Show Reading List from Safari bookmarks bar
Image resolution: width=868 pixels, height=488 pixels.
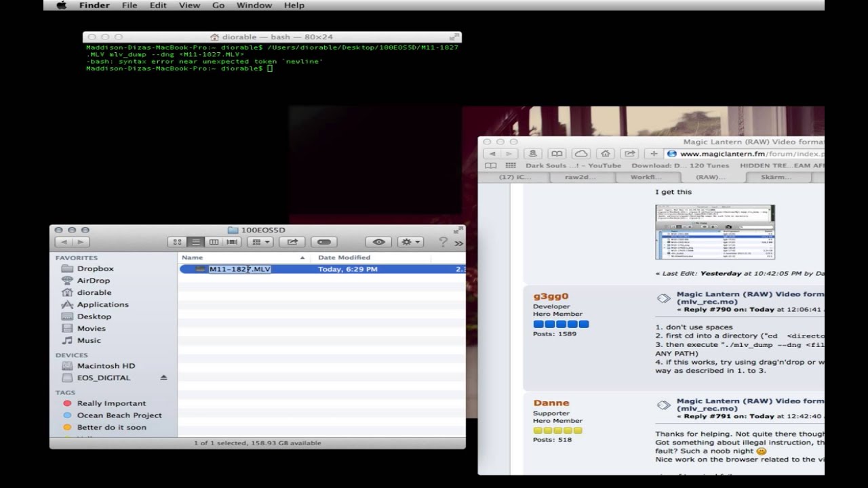(490, 165)
